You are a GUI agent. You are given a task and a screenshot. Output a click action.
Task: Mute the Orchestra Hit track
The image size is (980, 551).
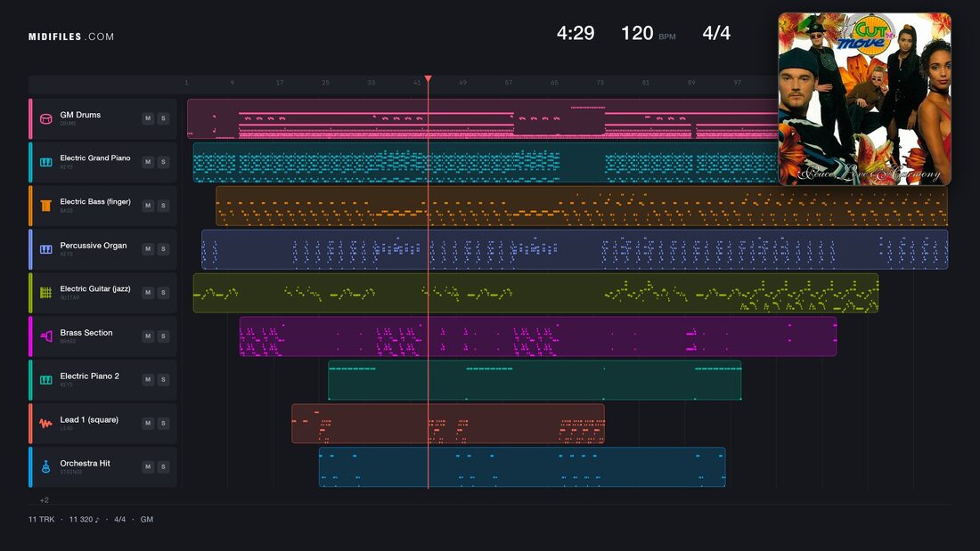click(x=148, y=466)
